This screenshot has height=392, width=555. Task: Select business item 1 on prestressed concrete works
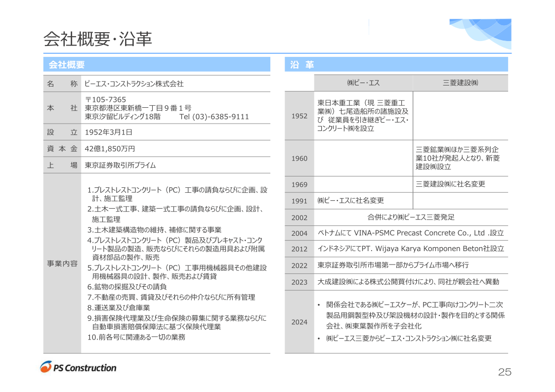pos(177,194)
